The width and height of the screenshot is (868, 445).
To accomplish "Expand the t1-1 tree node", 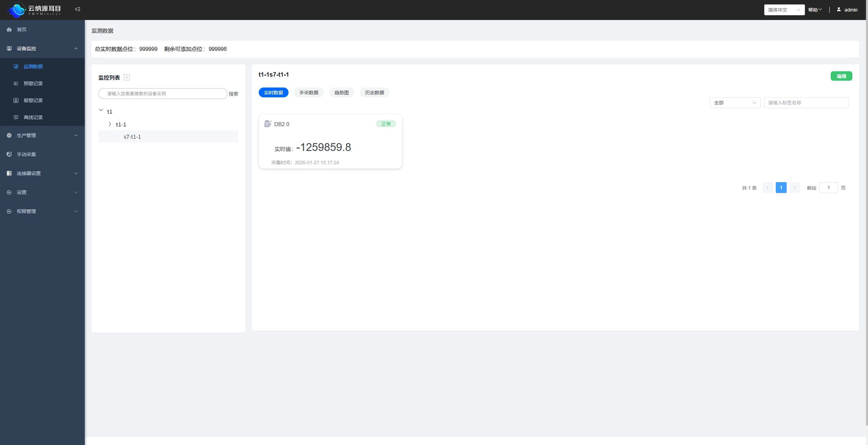I will 110,124.
